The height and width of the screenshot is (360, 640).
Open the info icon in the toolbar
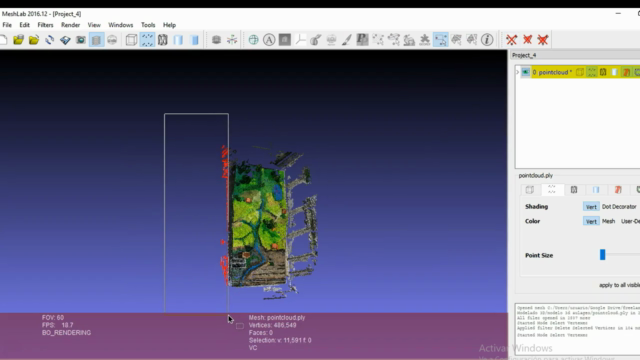[x=487, y=40]
